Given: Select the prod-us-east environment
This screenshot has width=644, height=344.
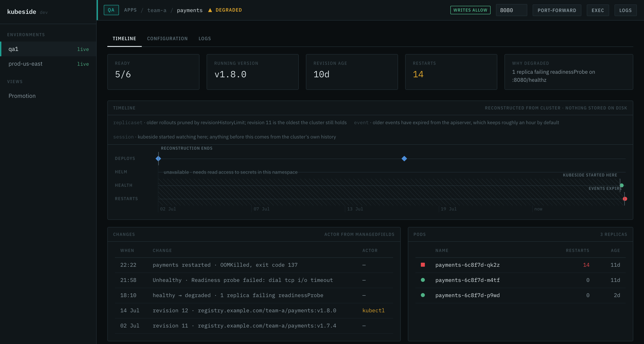Looking at the screenshot, I should tap(48, 64).
